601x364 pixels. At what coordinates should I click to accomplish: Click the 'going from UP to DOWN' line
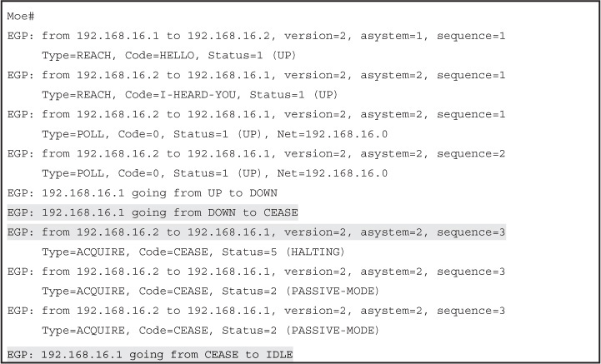143,192
